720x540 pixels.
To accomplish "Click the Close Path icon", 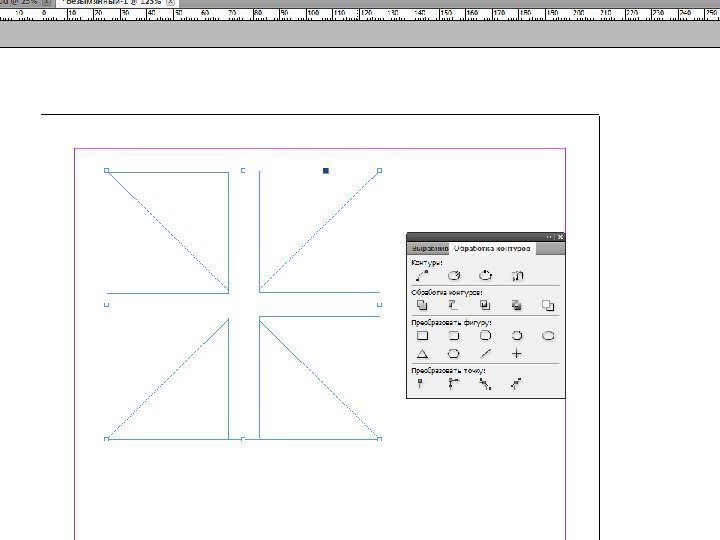I will [485, 276].
